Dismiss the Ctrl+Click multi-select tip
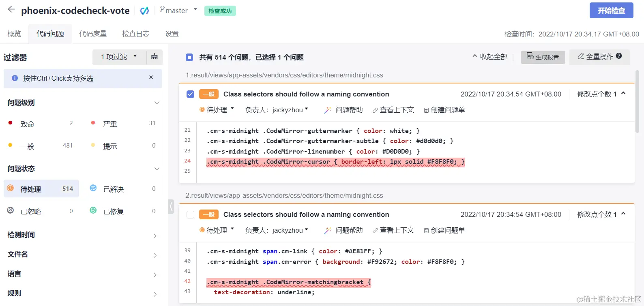Image resolution: width=644 pixels, height=306 pixels. point(151,77)
